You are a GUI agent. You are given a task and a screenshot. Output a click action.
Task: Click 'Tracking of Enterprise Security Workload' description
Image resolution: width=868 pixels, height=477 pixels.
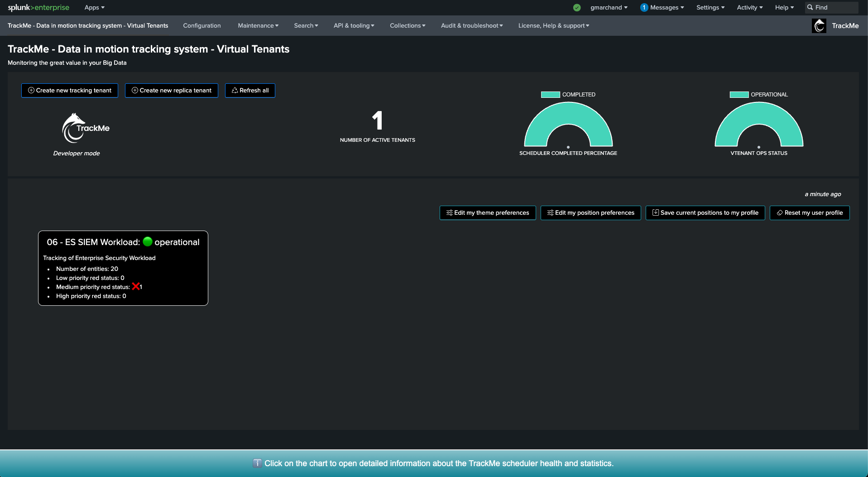coord(99,258)
